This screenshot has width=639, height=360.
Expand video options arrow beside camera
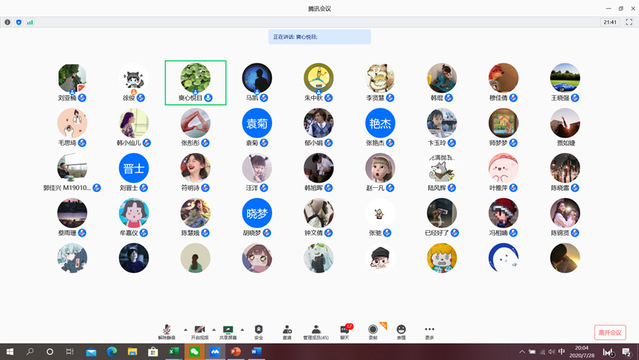tap(214, 329)
